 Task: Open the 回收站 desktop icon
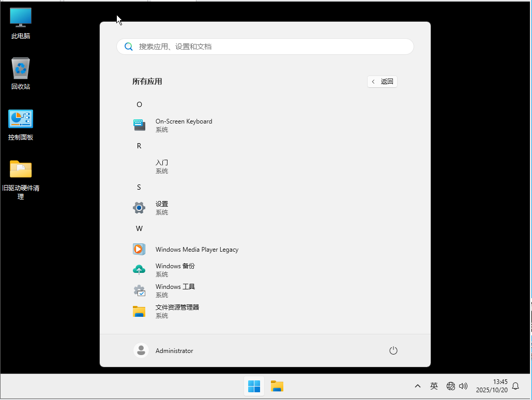point(21,73)
